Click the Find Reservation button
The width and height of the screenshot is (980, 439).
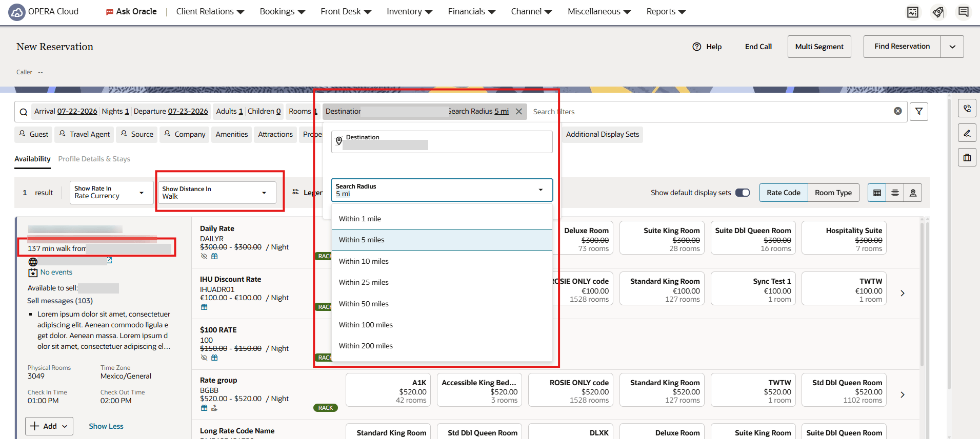pyautogui.click(x=902, y=47)
